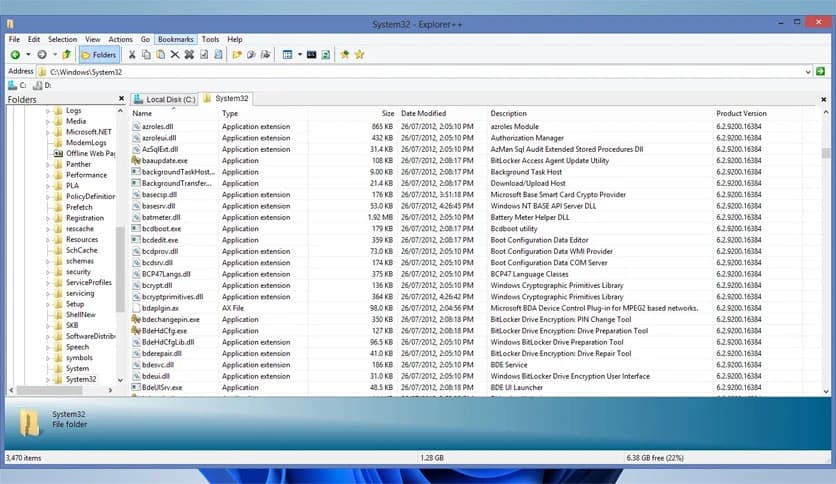Select the Panther folder in tree
The height and width of the screenshot is (484, 836).
tap(78, 164)
